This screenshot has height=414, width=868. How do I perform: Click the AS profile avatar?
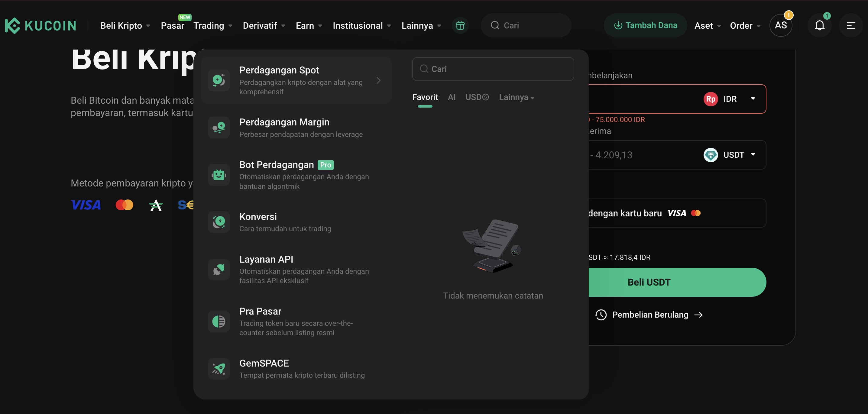click(x=781, y=25)
